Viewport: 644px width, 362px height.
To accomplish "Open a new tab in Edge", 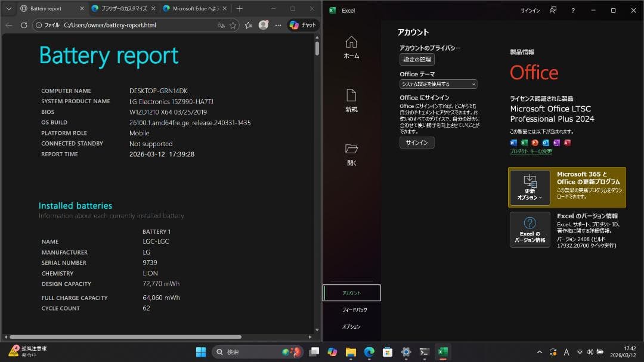I will pyautogui.click(x=240, y=8).
